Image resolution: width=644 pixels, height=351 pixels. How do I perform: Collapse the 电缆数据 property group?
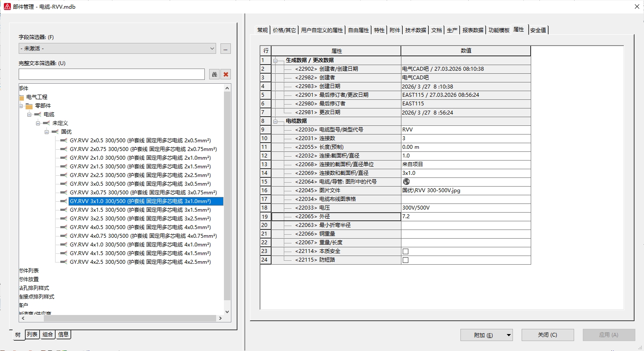[275, 121]
